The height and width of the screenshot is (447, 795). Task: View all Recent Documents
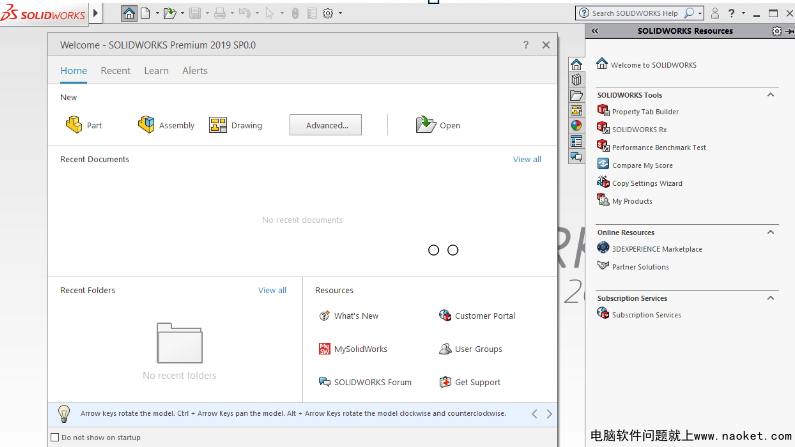click(x=527, y=159)
